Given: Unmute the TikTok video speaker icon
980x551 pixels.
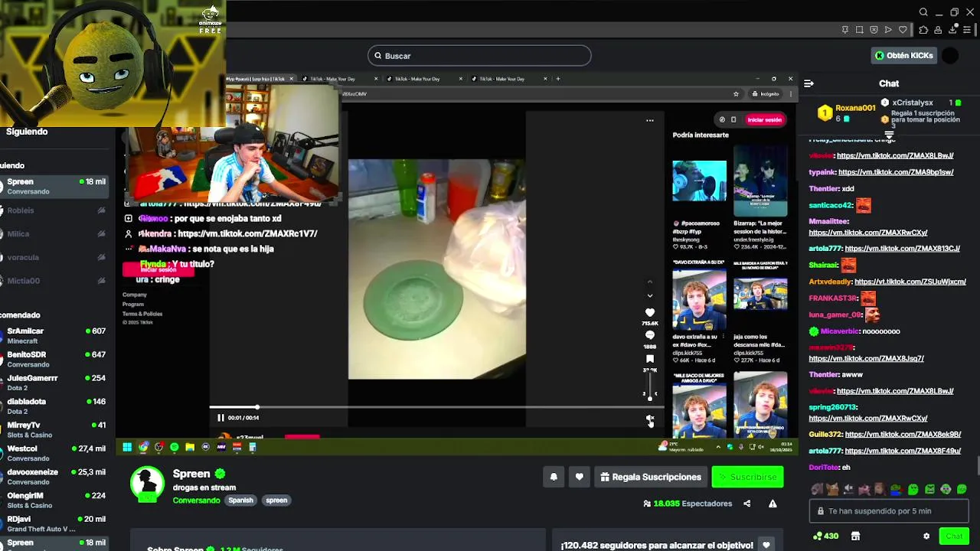Looking at the screenshot, I should click(x=650, y=419).
